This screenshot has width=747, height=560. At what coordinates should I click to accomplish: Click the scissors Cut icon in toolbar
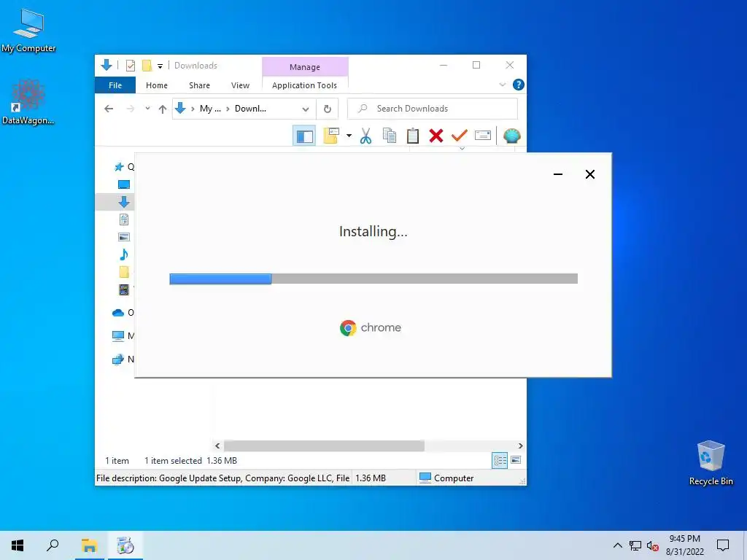point(365,136)
